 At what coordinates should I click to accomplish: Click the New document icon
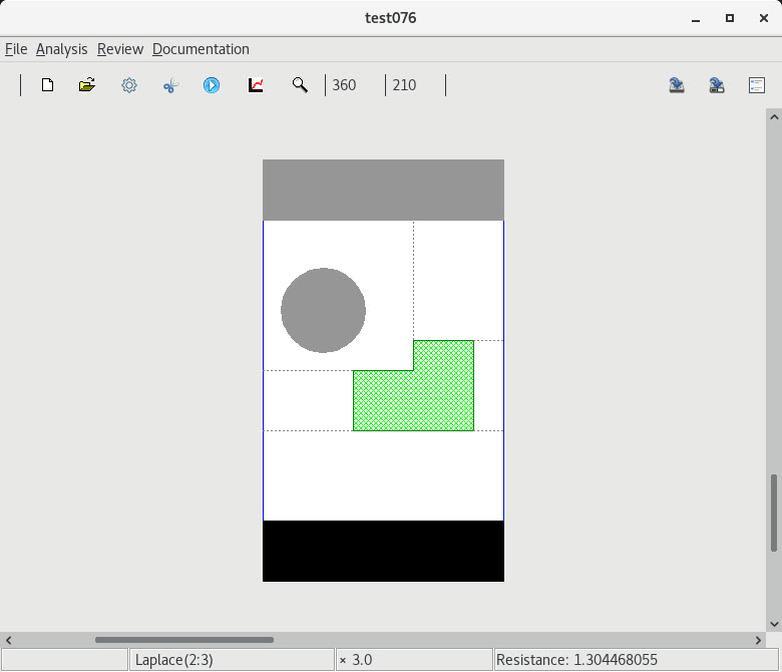47,85
